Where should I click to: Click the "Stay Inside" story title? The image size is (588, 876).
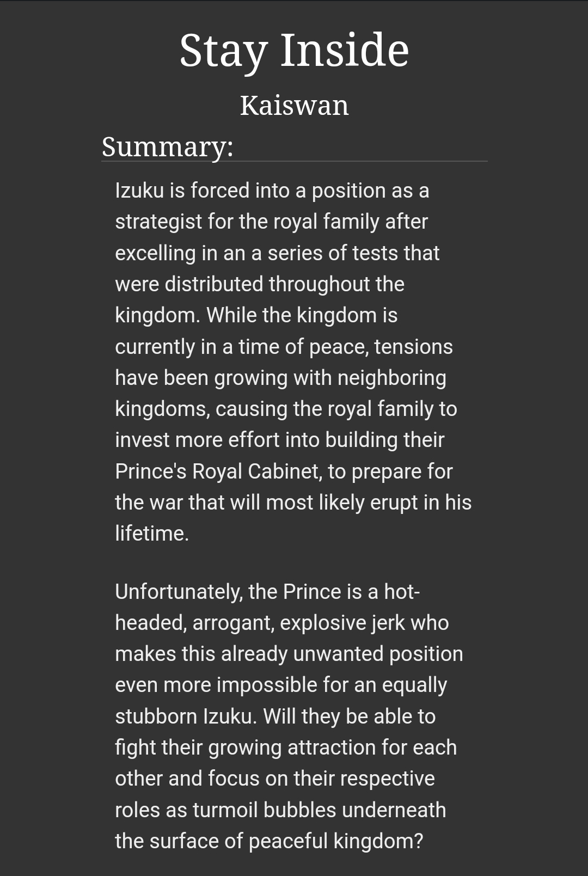click(x=294, y=50)
